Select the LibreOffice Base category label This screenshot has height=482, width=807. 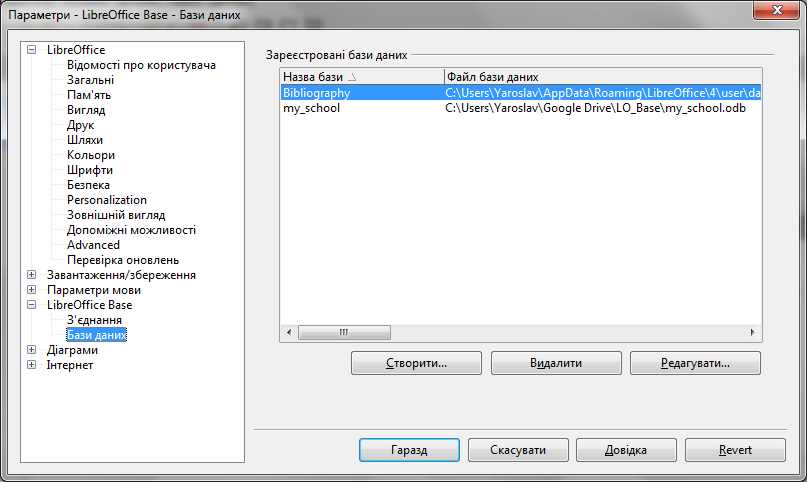(x=89, y=305)
